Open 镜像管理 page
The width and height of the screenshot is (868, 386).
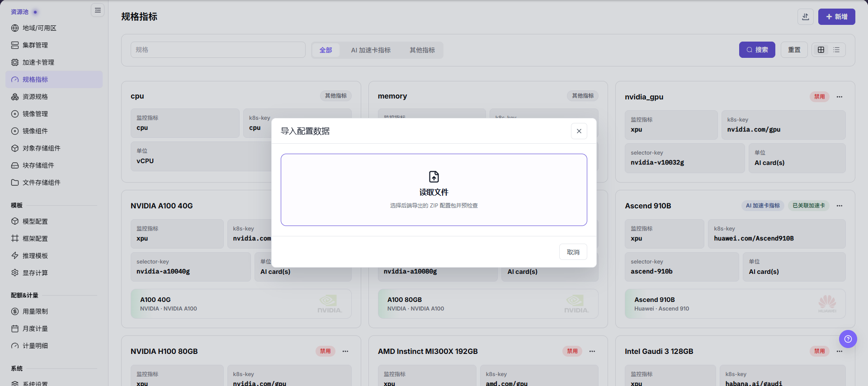click(54, 114)
